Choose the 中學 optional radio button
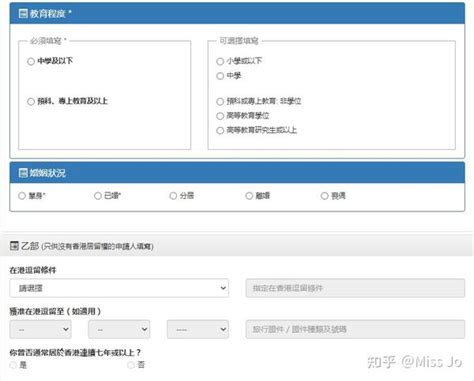This screenshot has height=381, width=474. (220, 76)
